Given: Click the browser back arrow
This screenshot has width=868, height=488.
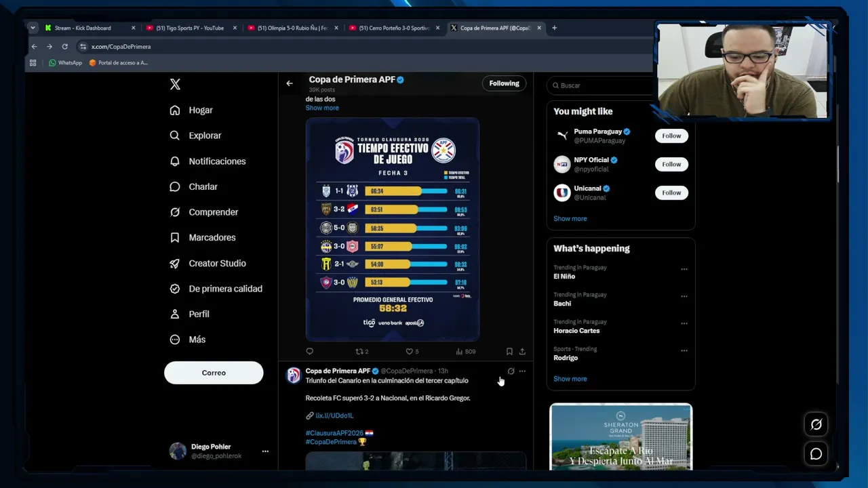Looking at the screenshot, I should coord(34,47).
